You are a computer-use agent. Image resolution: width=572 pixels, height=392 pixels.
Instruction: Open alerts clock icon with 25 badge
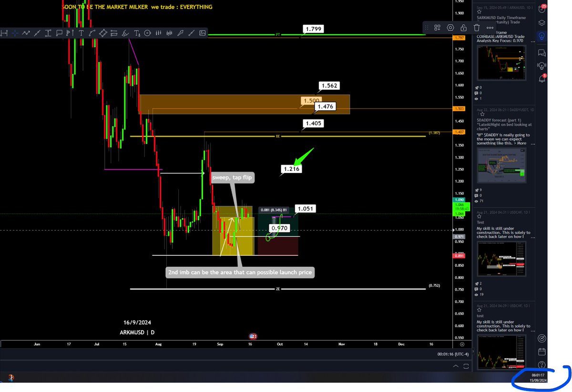coord(541,9)
